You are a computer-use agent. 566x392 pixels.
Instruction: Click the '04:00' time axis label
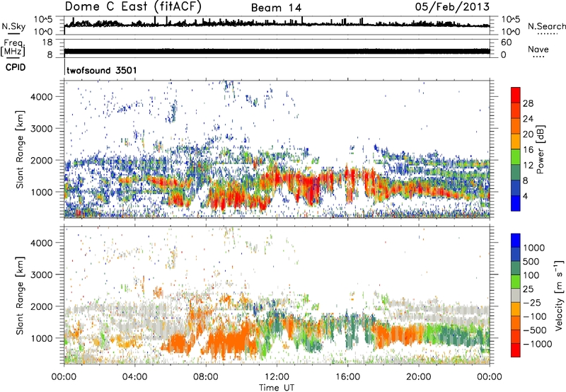134,377
